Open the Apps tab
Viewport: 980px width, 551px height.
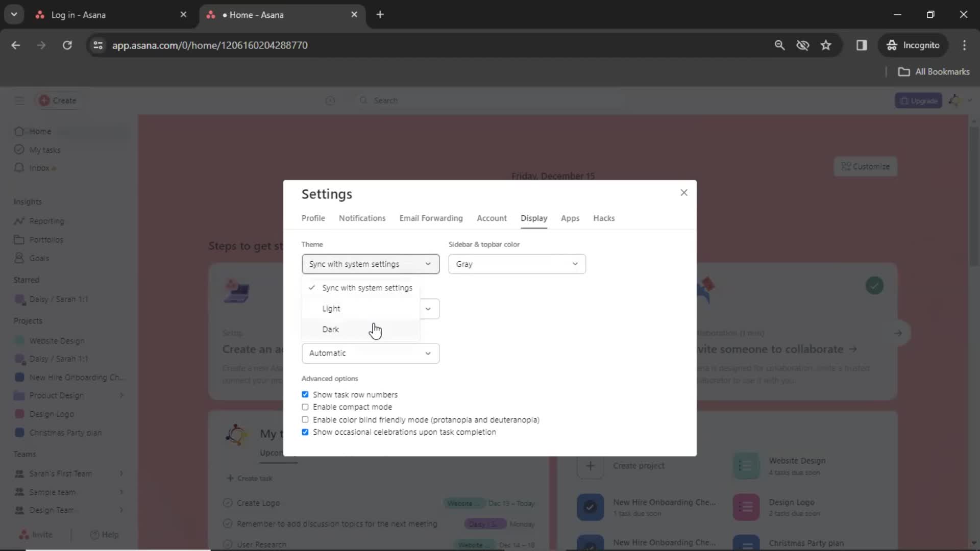tap(570, 218)
